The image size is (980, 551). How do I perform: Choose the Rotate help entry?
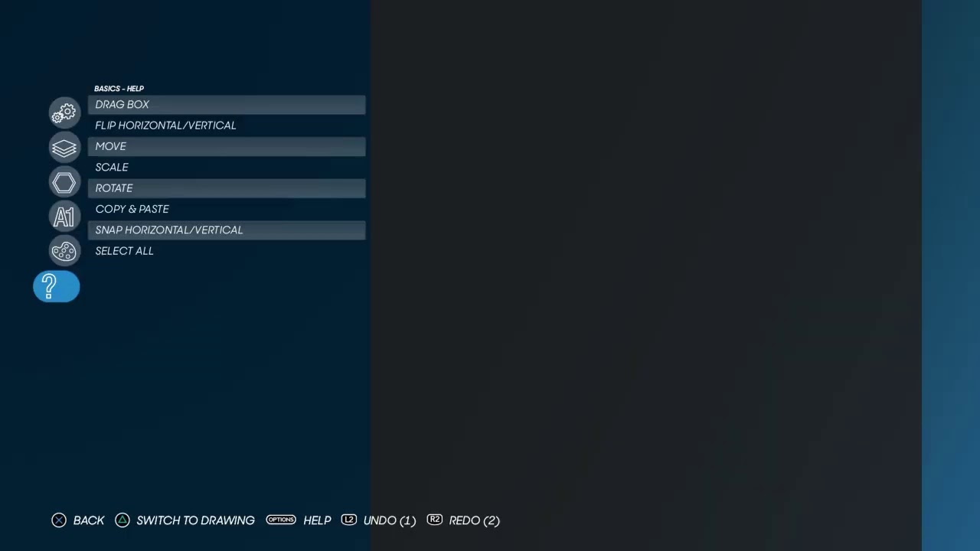point(226,188)
